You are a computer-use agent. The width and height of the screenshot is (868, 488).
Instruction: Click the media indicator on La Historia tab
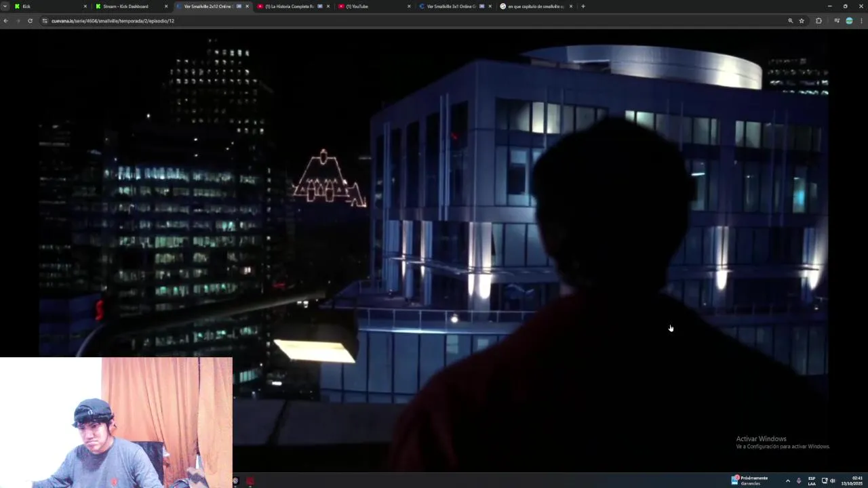319,6
